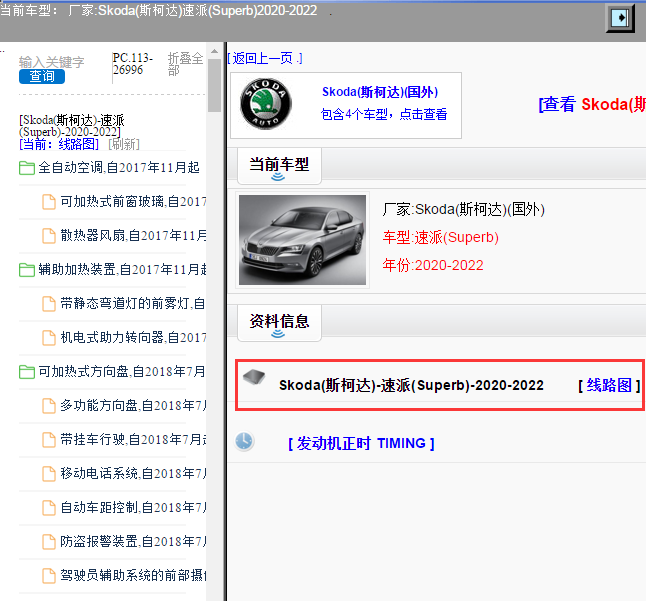
Task: Click red text 车型:速派(Superb)
Action: tap(441, 238)
